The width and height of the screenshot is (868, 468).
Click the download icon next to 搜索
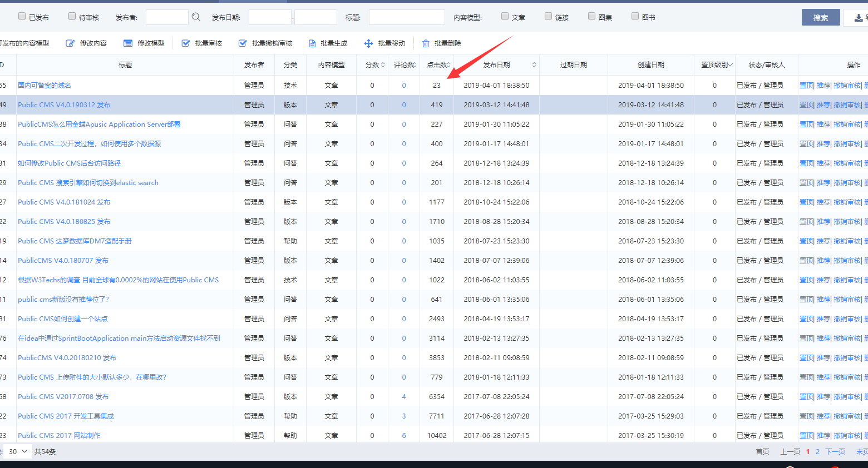click(x=859, y=18)
